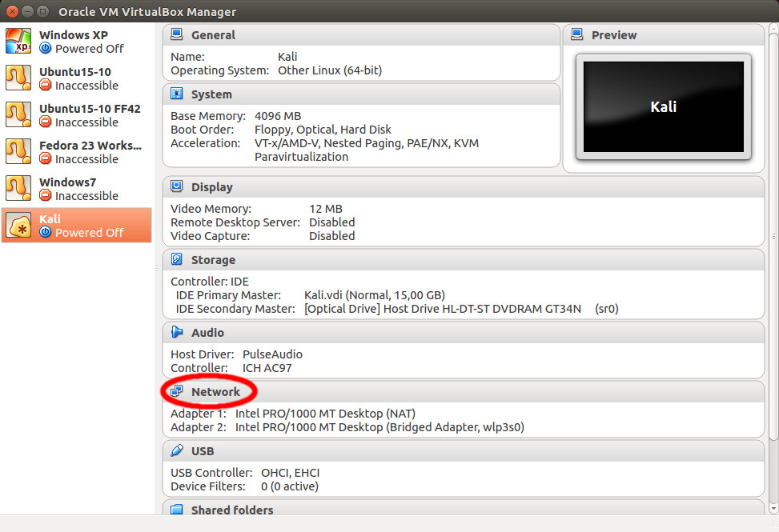Click the PulseAudio host driver value

click(x=272, y=354)
